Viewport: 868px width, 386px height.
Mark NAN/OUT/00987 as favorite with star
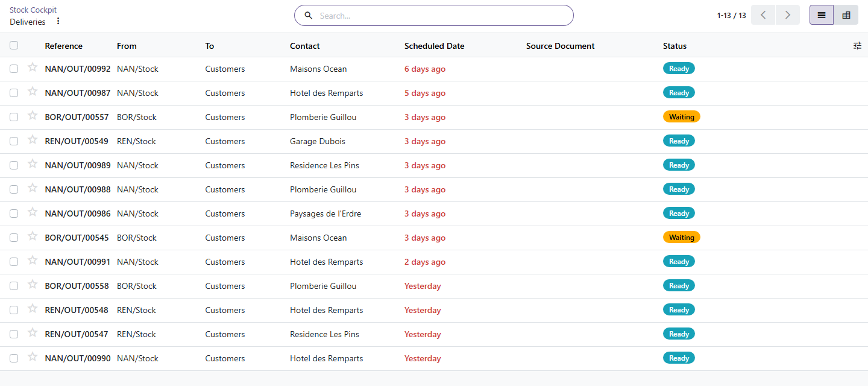pos(33,92)
